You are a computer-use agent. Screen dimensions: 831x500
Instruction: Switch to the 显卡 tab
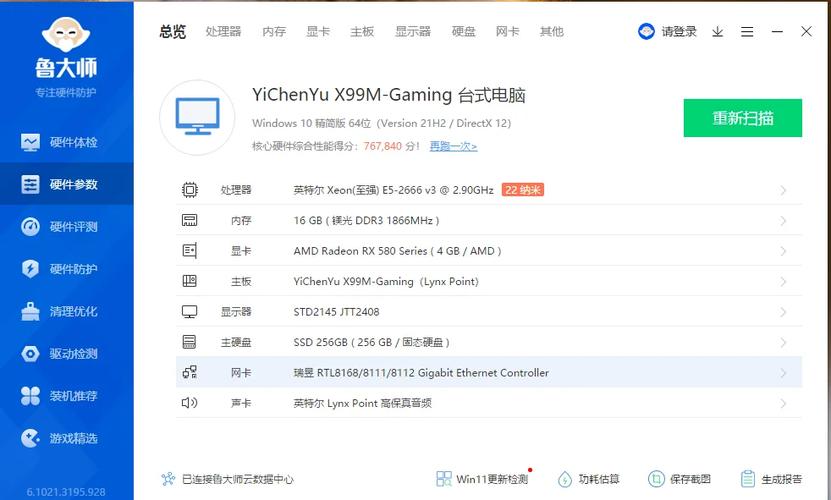(318, 32)
